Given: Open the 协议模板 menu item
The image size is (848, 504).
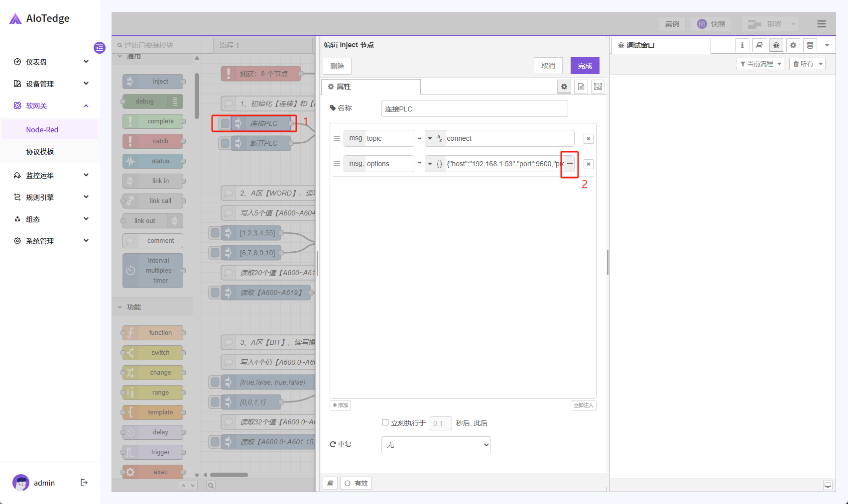Looking at the screenshot, I should 40,152.
